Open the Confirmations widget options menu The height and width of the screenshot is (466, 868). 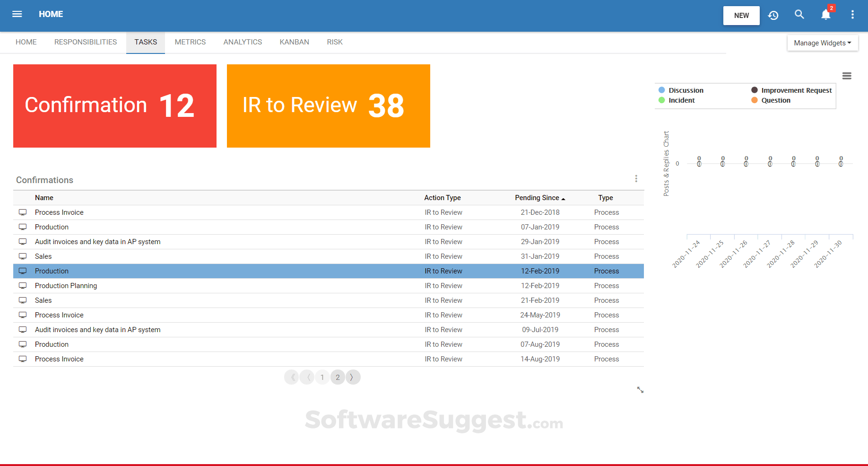(636, 179)
